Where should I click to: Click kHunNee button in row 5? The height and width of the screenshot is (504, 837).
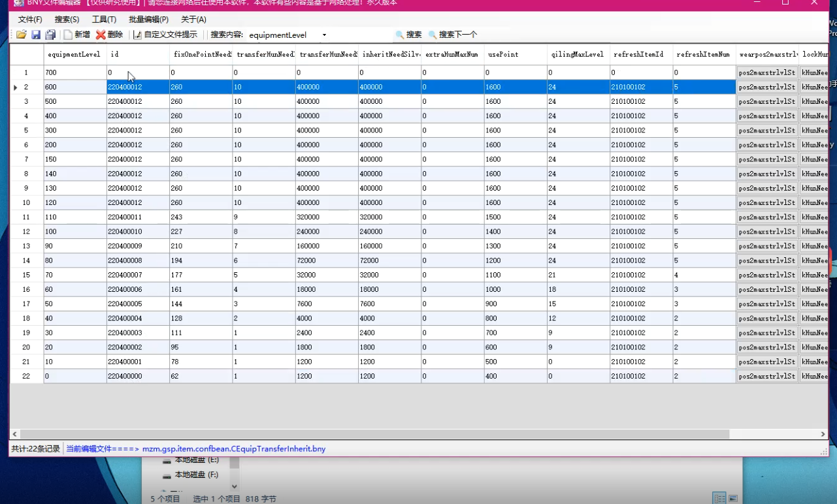[x=813, y=131]
